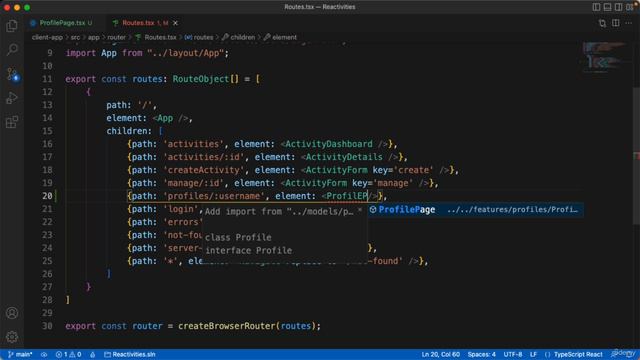Open the main branch picker in status bar
640x360 pixels.
click(x=20, y=354)
